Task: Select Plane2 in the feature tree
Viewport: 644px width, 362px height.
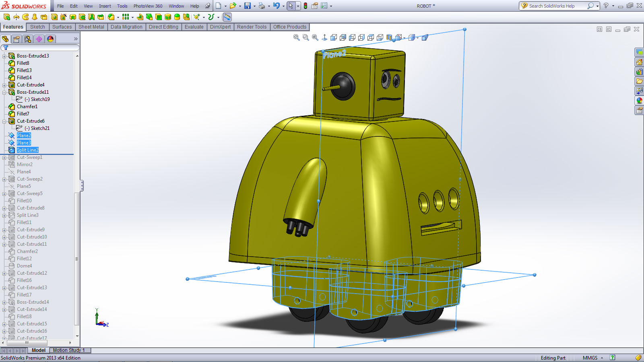Action: tap(24, 136)
